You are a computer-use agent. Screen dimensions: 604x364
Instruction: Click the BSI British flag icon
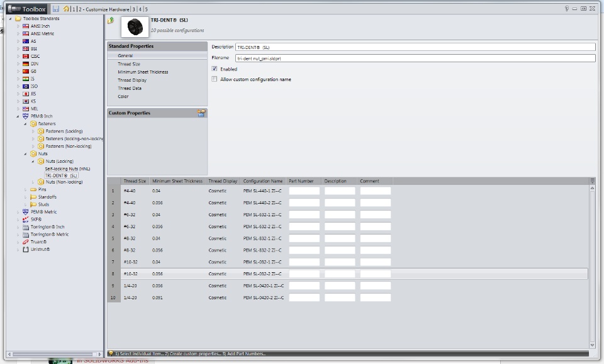(x=26, y=49)
